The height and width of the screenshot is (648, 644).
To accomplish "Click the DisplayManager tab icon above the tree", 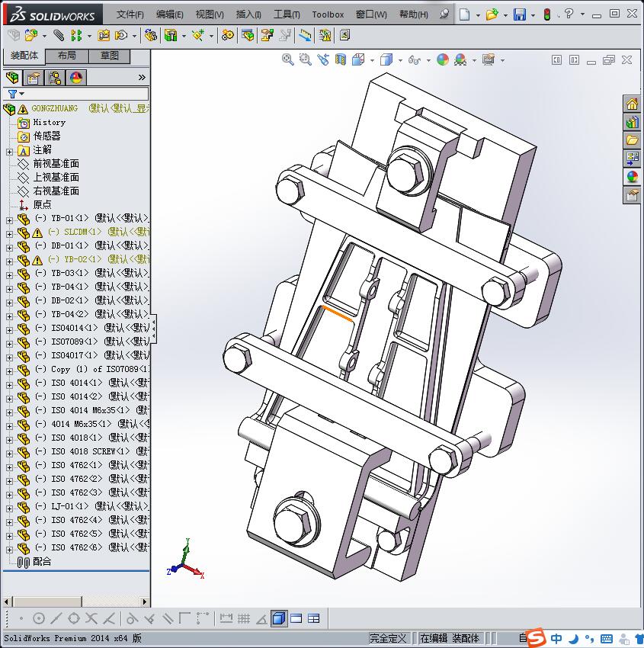I will click(x=76, y=77).
